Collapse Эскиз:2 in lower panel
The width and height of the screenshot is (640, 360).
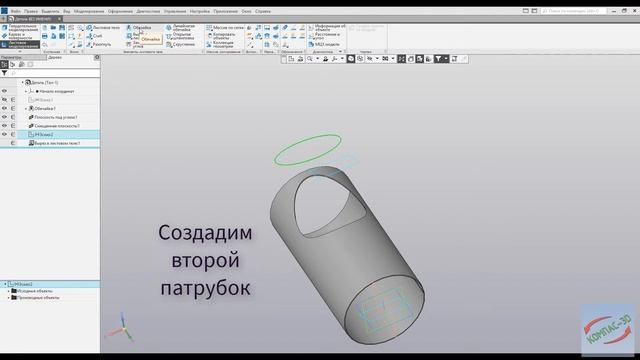[5, 284]
